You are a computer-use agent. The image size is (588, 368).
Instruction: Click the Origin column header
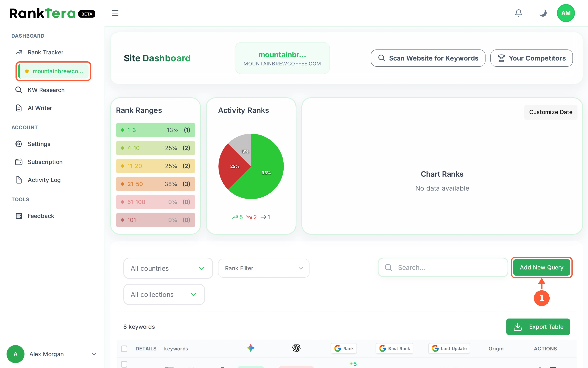pos(496,349)
